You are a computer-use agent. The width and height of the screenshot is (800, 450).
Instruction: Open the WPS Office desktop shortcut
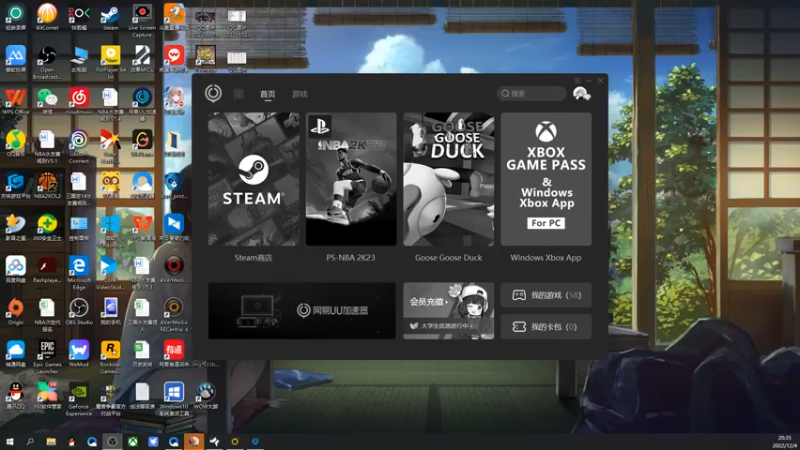(x=15, y=101)
